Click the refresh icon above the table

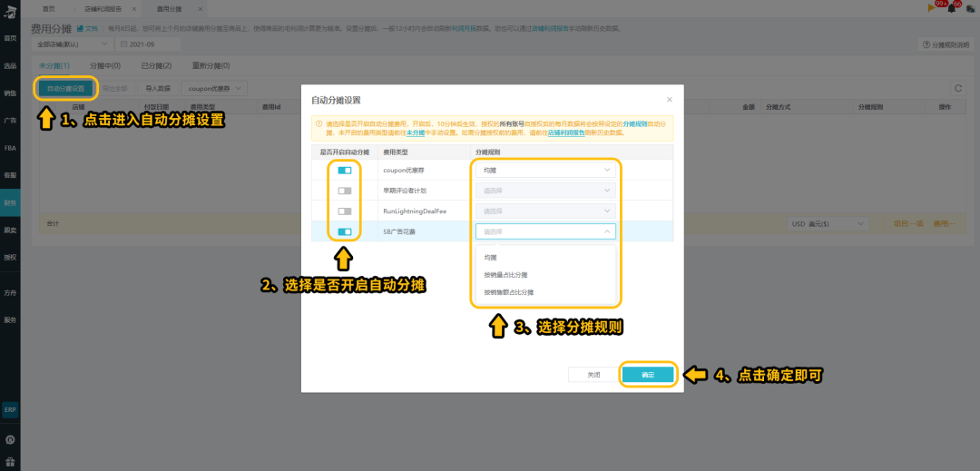[957, 89]
